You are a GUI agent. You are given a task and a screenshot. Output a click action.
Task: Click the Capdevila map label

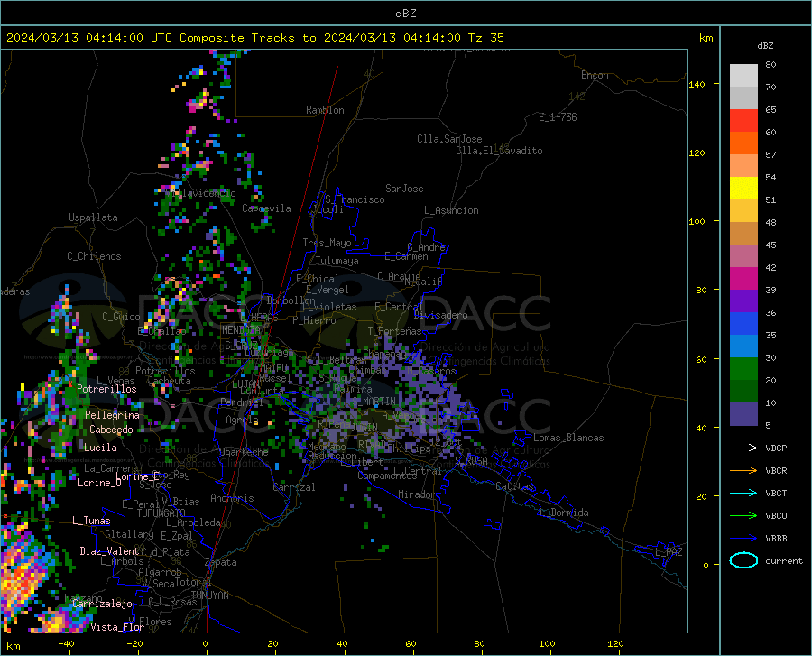click(x=266, y=208)
